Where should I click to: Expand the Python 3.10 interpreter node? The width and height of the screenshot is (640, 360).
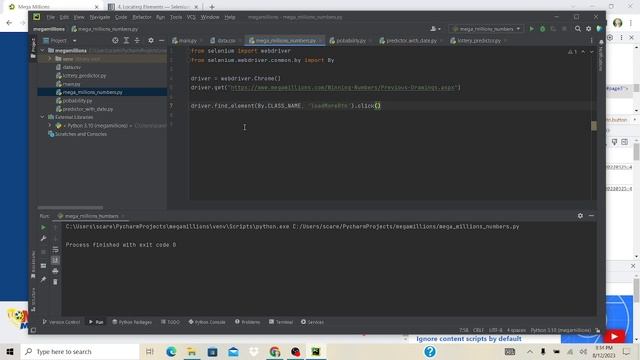point(50,126)
